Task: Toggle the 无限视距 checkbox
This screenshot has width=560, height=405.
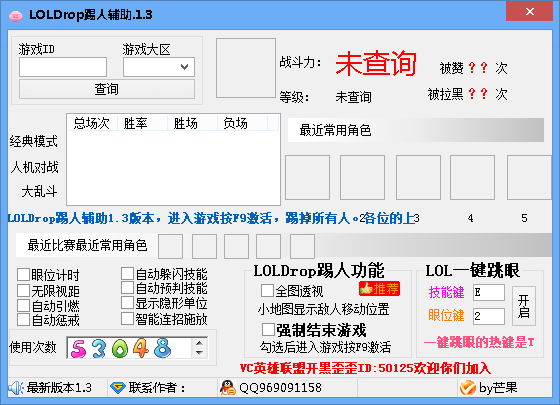Action: pyautogui.click(x=24, y=291)
